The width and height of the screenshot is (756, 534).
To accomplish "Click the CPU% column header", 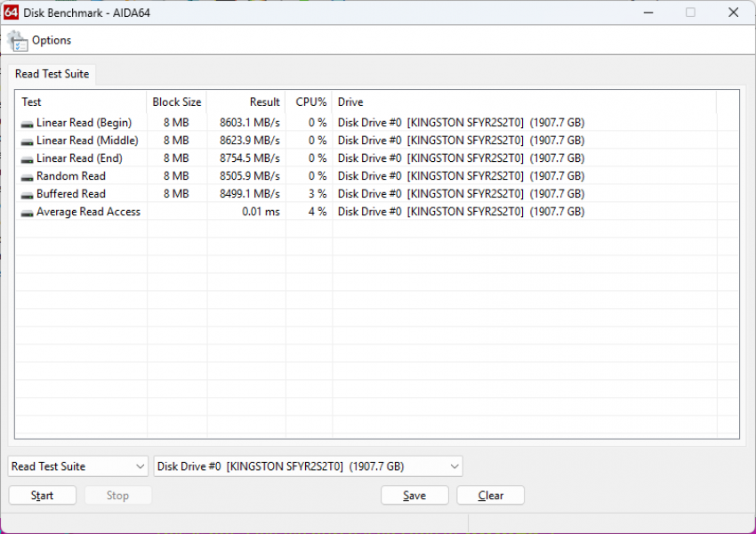I will point(309,101).
